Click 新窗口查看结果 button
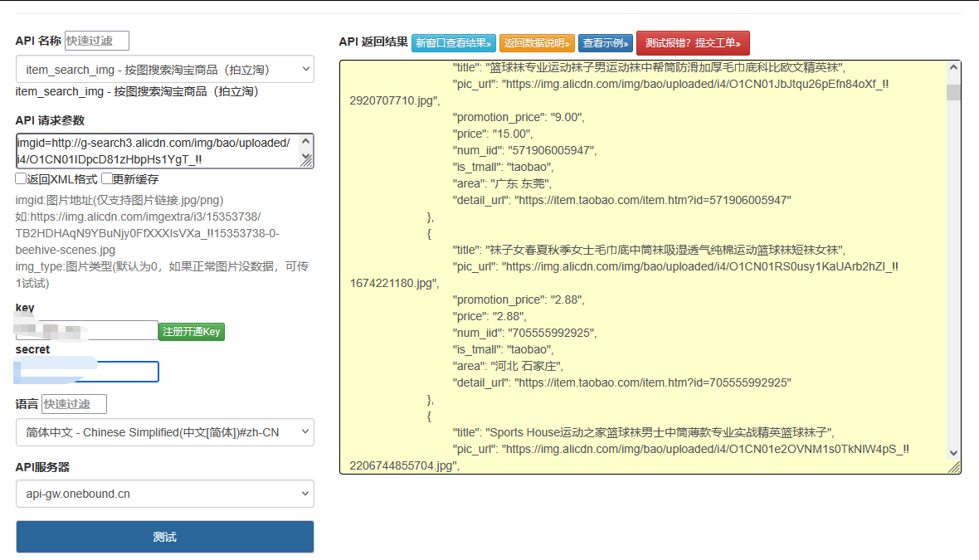The height and width of the screenshot is (560, 979). pyautogui.click(x=454, y=43)
